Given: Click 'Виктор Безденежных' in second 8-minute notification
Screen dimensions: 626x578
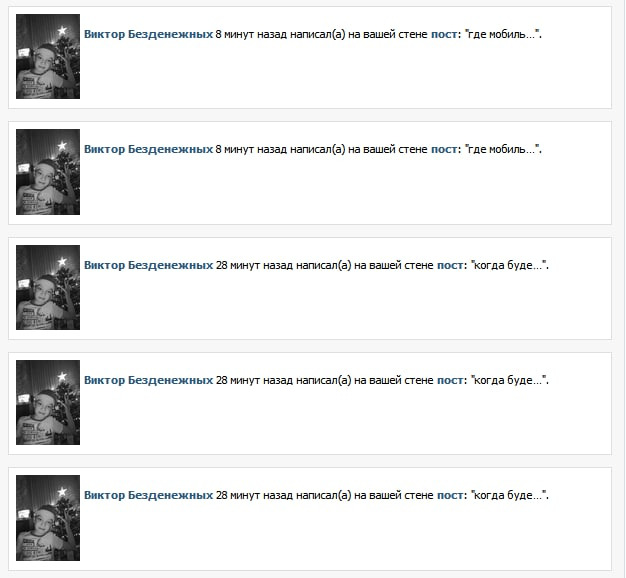Looking at the screenshot, I should pyautogui.click(x=149, y=149).
